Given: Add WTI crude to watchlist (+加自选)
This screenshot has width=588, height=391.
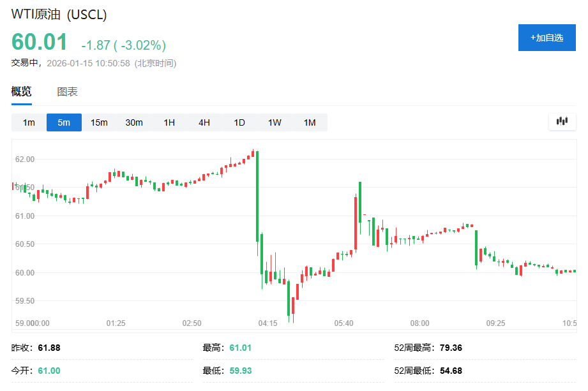Looking at the screenshot, I should [x=547, y=38].
